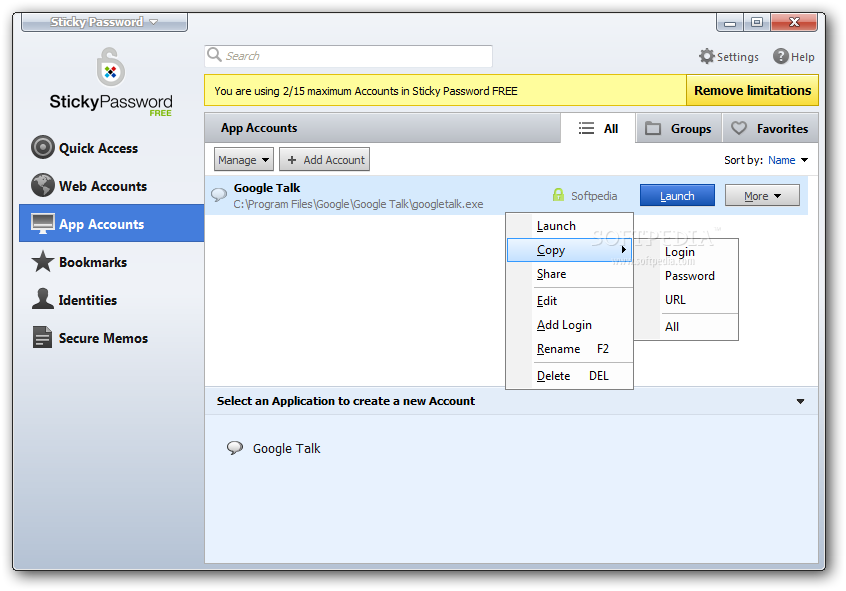Choose Edit in the context menu
846x591 pixels.
(x=569, y=301)
